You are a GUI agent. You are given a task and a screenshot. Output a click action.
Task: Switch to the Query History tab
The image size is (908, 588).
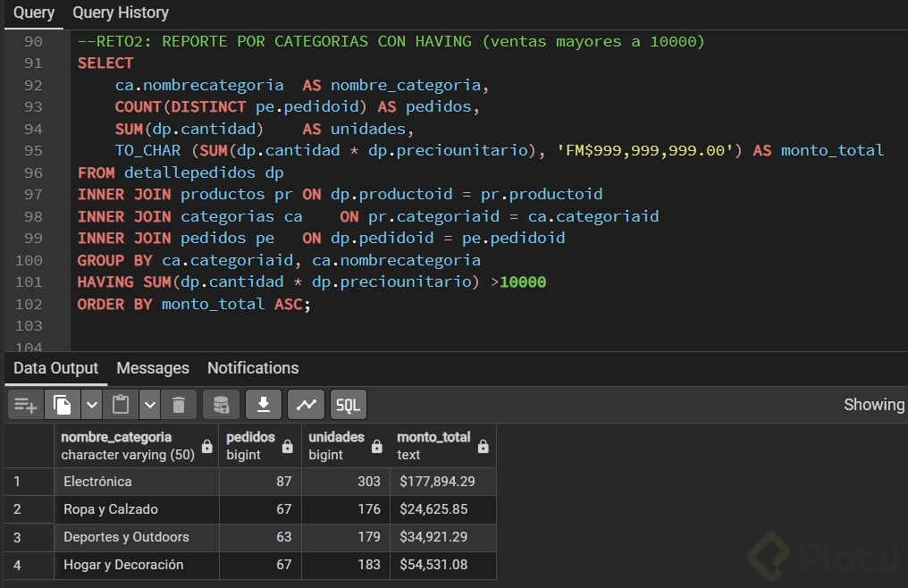[121, 13]
